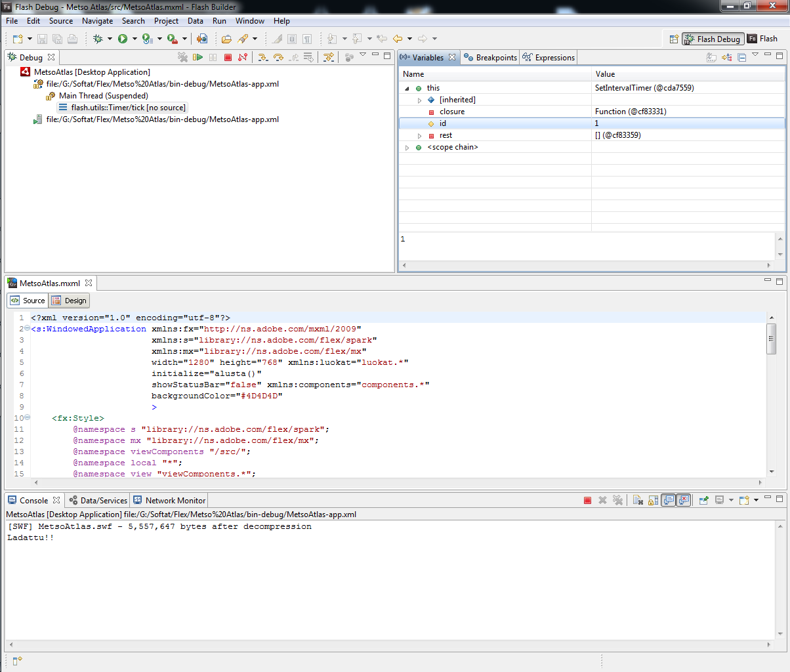
Task: Click the Step Into icon
Action: click(262, 57)
